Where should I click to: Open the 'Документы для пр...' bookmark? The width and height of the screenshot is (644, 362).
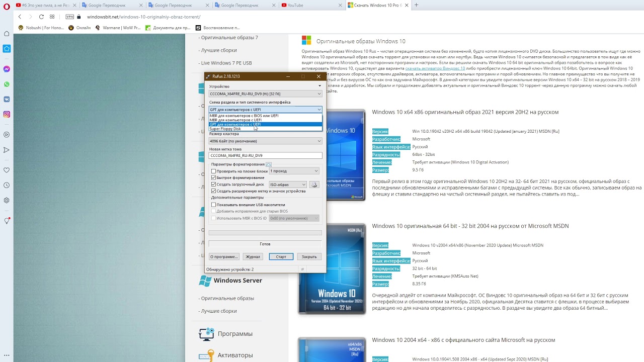coord(168,28)
